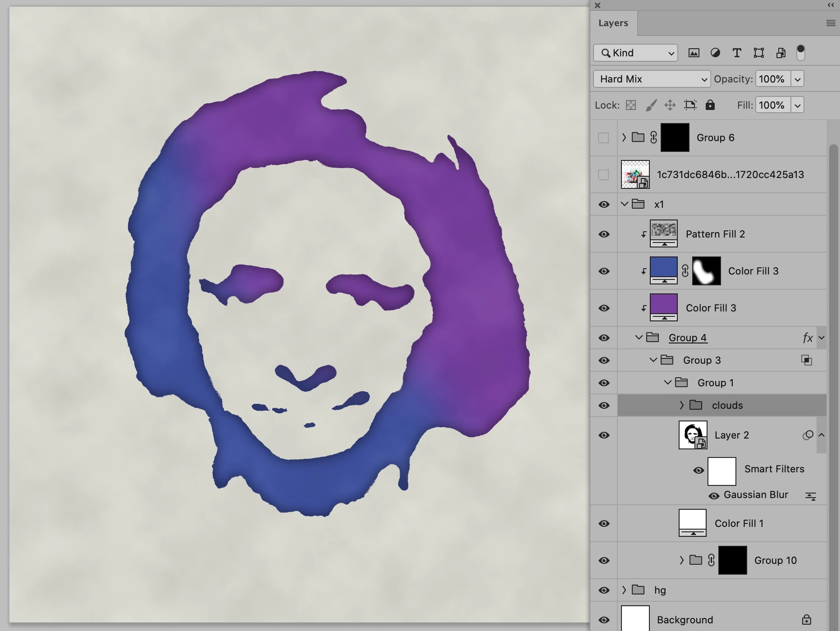Hide the clouds group
Screen dimensions: 840x631
click(x=604, y=406)
